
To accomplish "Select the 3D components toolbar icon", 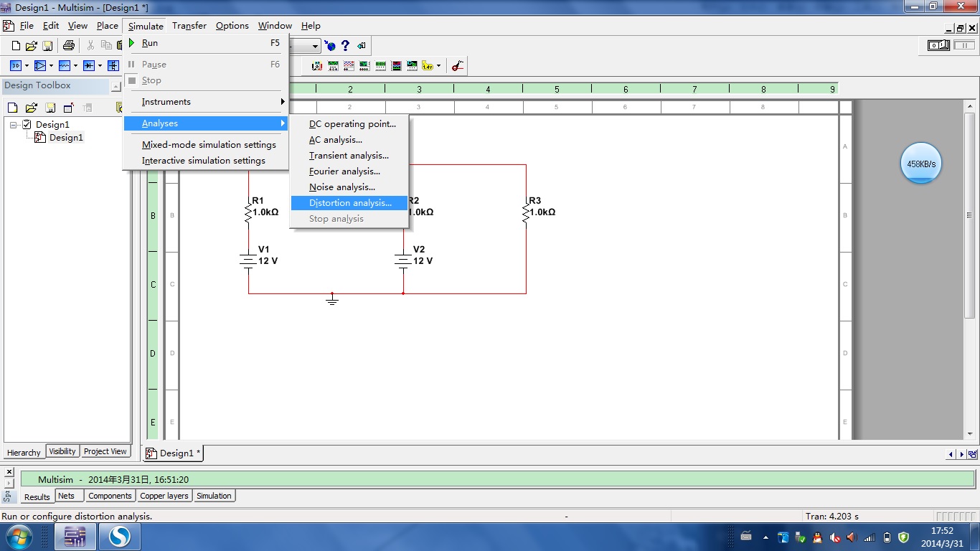I will [15, 66].
